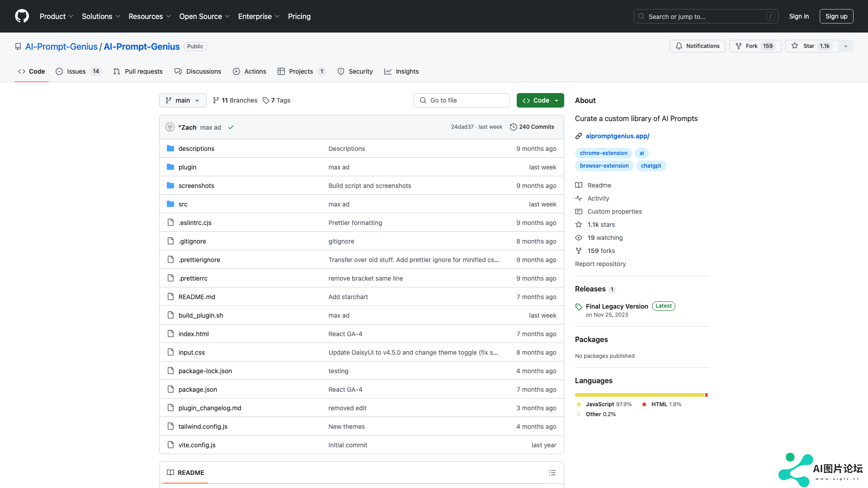Open the 'Prettier formatting' commit message

355,223
